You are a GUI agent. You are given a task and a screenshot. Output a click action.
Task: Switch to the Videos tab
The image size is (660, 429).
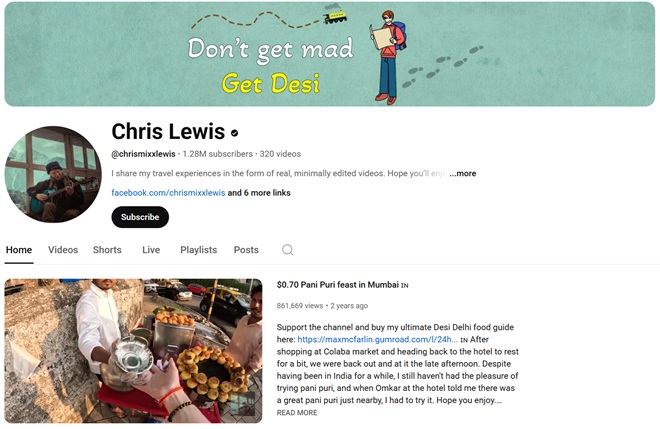coord(63,250)
